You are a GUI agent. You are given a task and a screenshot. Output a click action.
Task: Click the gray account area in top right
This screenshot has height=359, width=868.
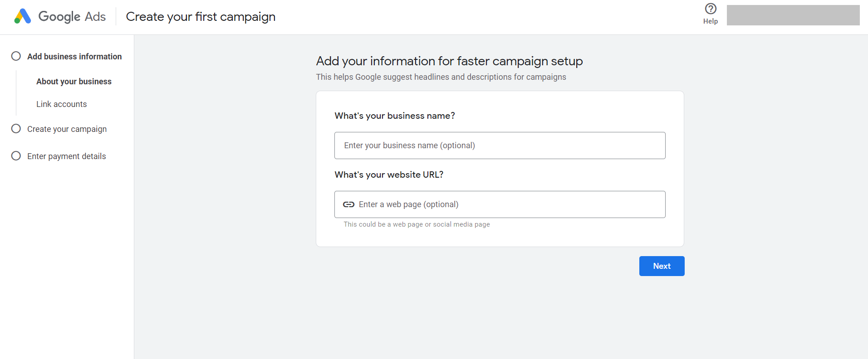793,15
